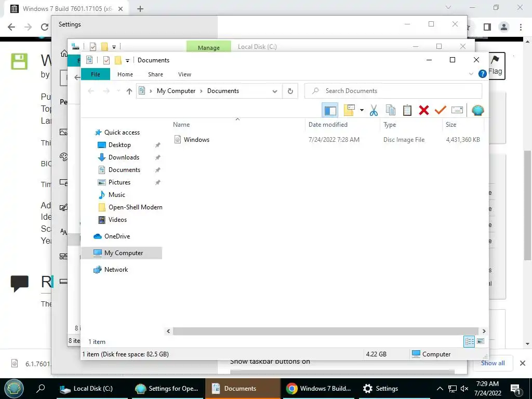Expand the folder options dropdown arrow
The width and height of the screenshot is (532, 399).
[362, 110]
